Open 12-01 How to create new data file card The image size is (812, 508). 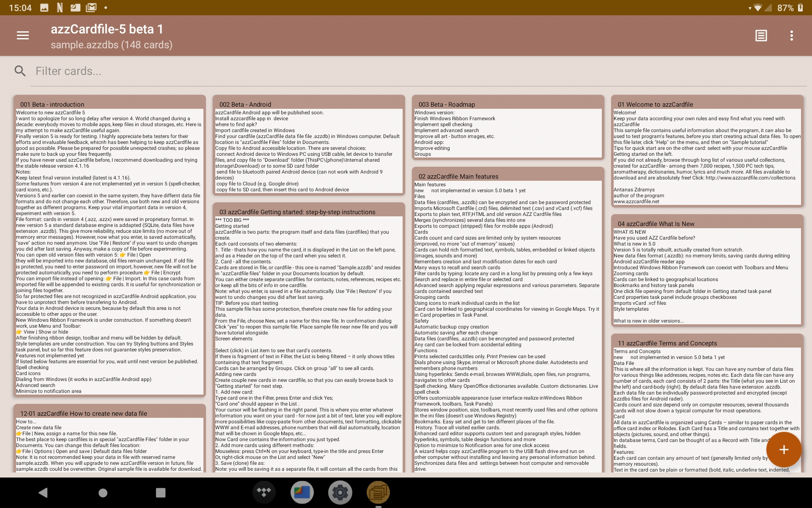(110, 438)
